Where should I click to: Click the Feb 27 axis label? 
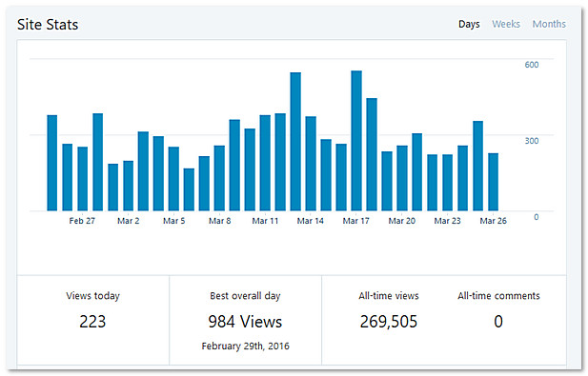[82, 221]
